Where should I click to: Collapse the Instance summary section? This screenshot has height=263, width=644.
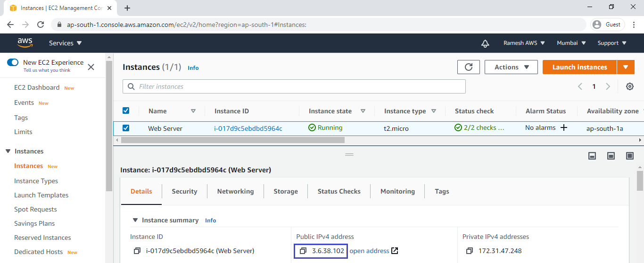135,220
